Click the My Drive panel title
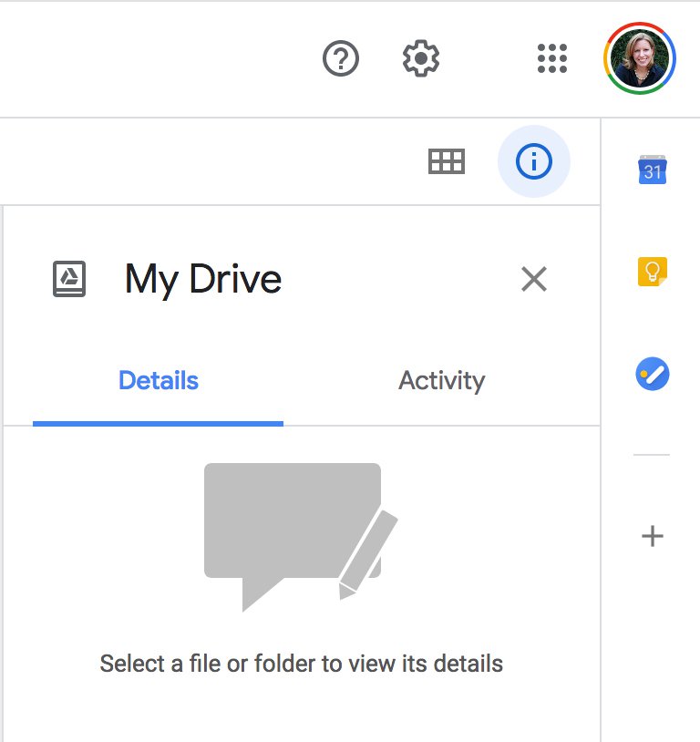The height and width of the screenshot is (742, 700). 203,279
